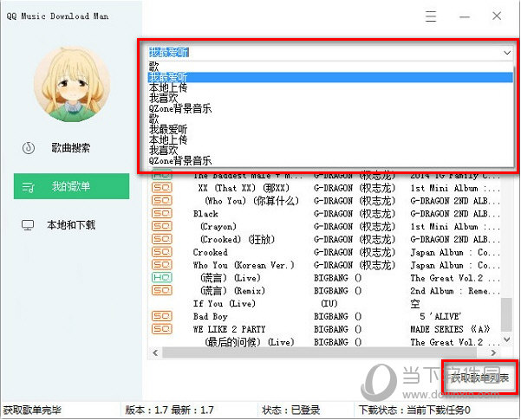This screenshot has width=521, height=420.
Task: Choose the lower 本地上传 dropdown option
Action: click(330, 139)
